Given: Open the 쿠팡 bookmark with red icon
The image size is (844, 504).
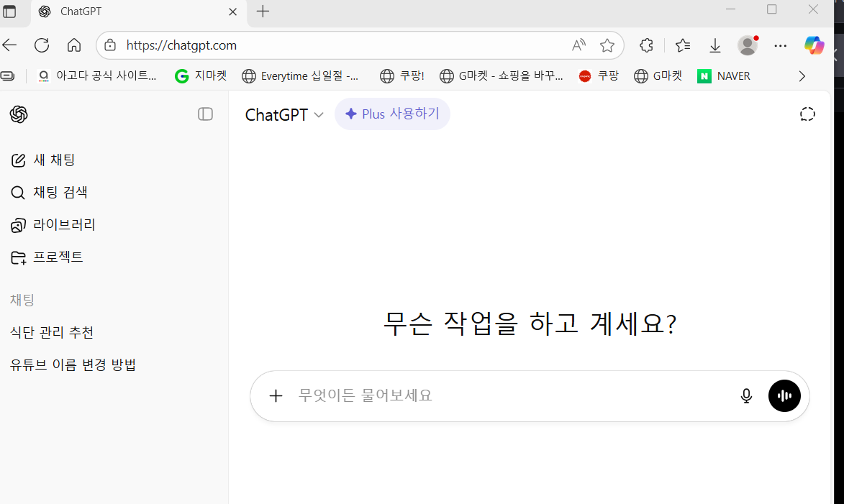Looking at the screenshot, I should point(598,75).
